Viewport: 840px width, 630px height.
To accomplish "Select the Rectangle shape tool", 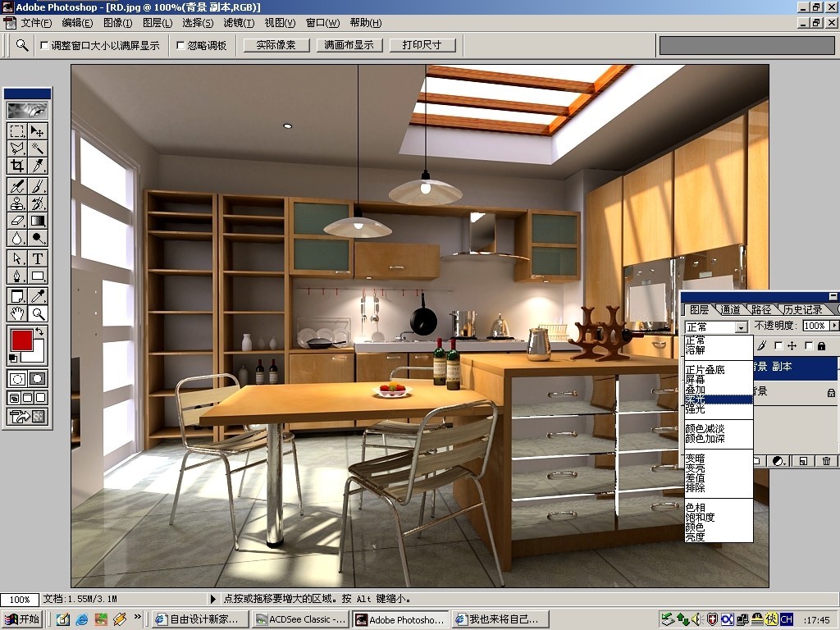I will (38, 276).
